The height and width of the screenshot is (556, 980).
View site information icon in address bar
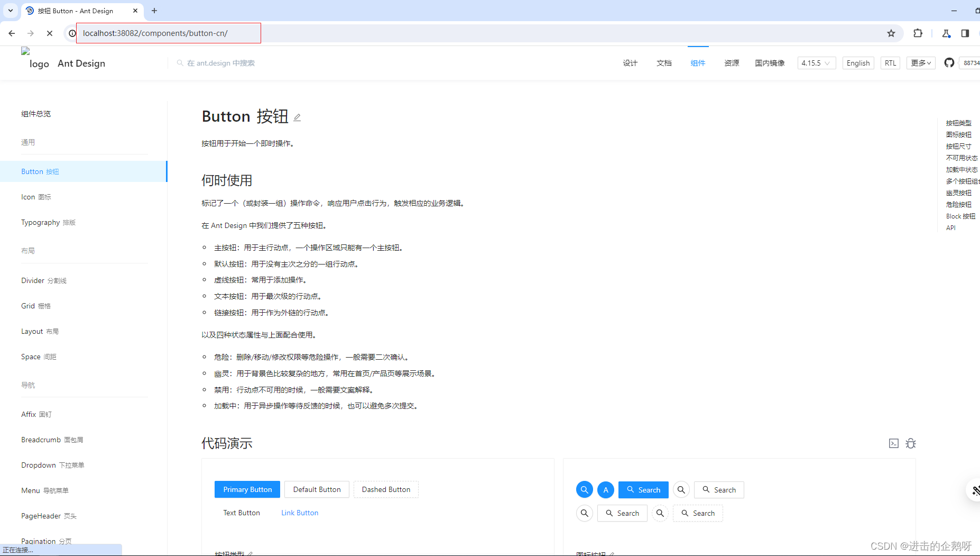click(72, 33)
